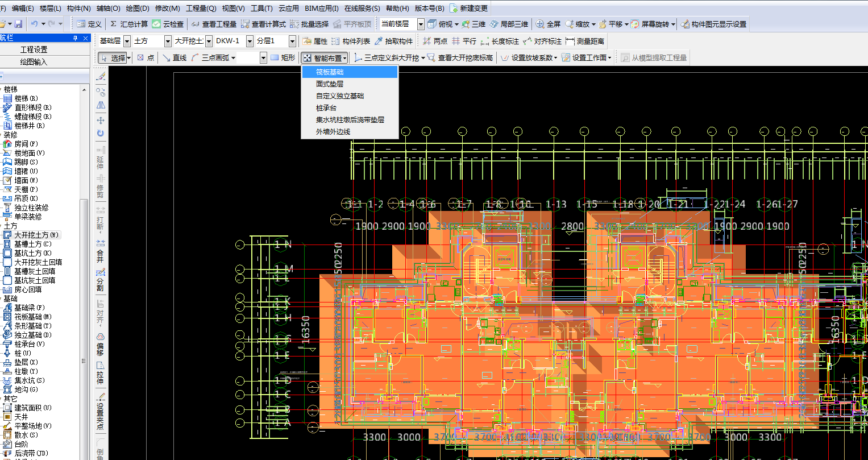Open the 大开挖土方 component type dropdown
The image size is (868, 460).
pyautogui.click(x=209, y=41)
